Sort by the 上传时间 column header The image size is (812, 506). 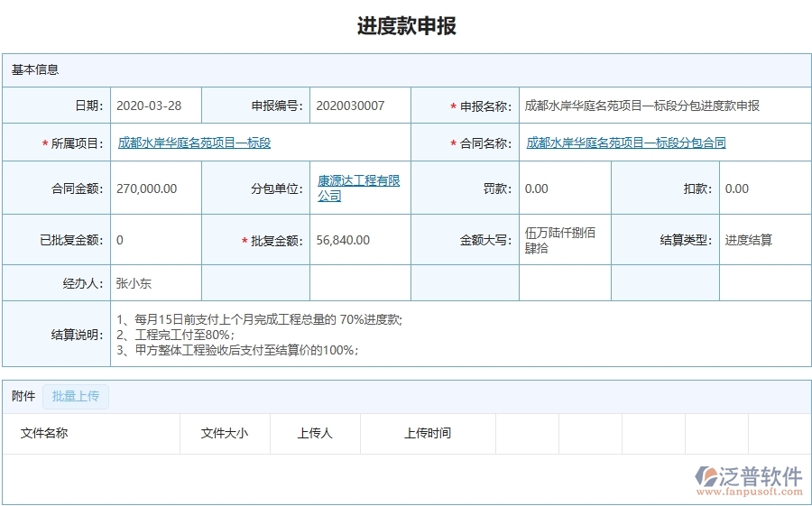tap(427, 433)
